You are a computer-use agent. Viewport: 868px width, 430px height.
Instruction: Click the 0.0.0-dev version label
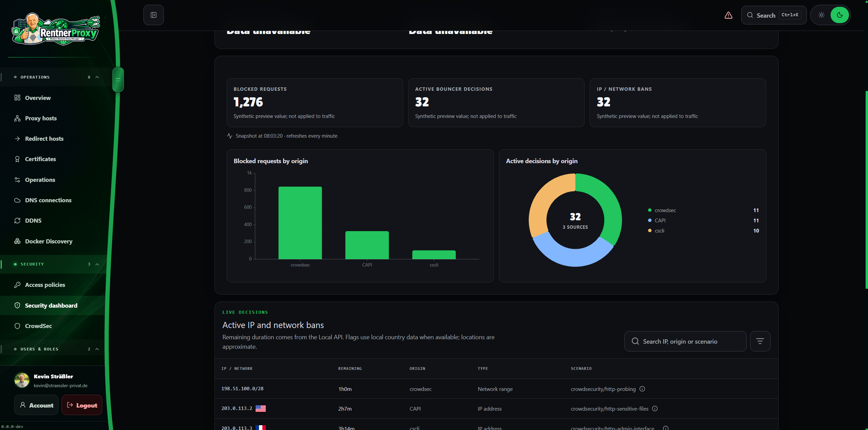tap(12, 427)
